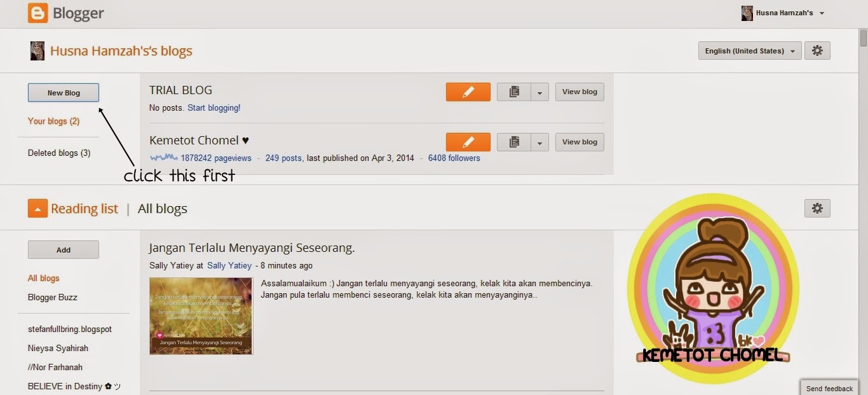Click the New Blog button
The width and height of the screenshot is (868, 395).
[x=64, y=93]
